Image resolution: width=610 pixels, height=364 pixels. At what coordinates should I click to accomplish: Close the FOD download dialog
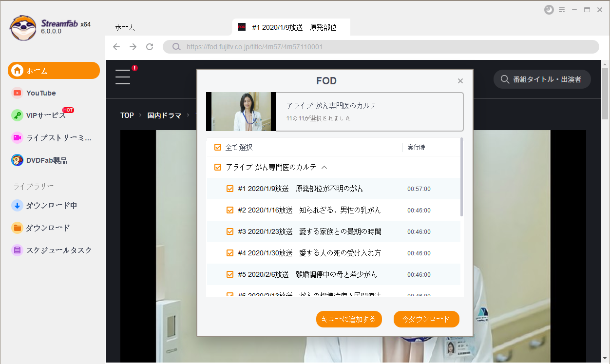pos(460,81)
